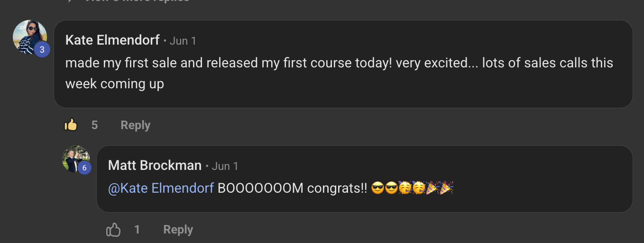Click the last party popper emoji

click(446, 189)
